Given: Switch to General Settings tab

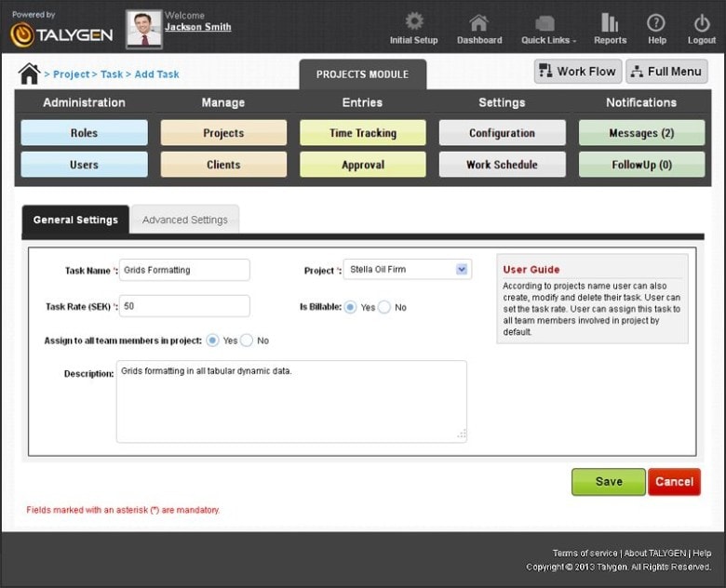Looking at the screenshot, I should tap(75, 220).
